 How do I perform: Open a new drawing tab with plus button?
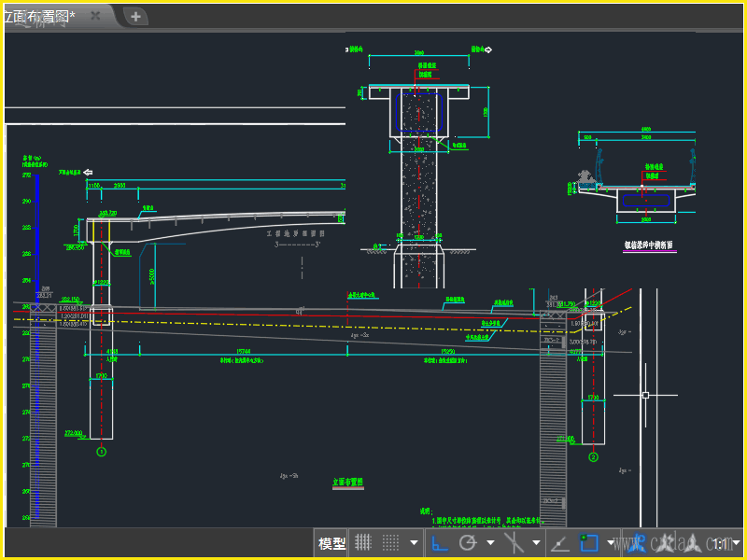coord(134,16)
